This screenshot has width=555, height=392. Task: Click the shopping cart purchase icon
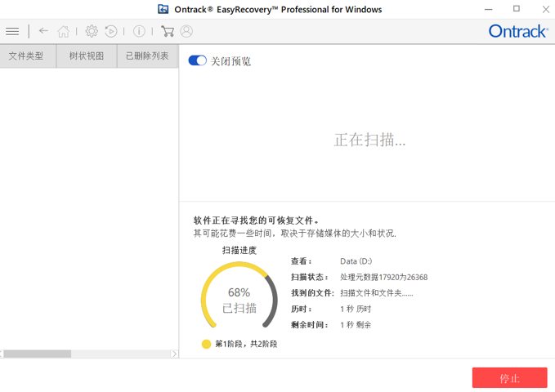click(168, 32)
